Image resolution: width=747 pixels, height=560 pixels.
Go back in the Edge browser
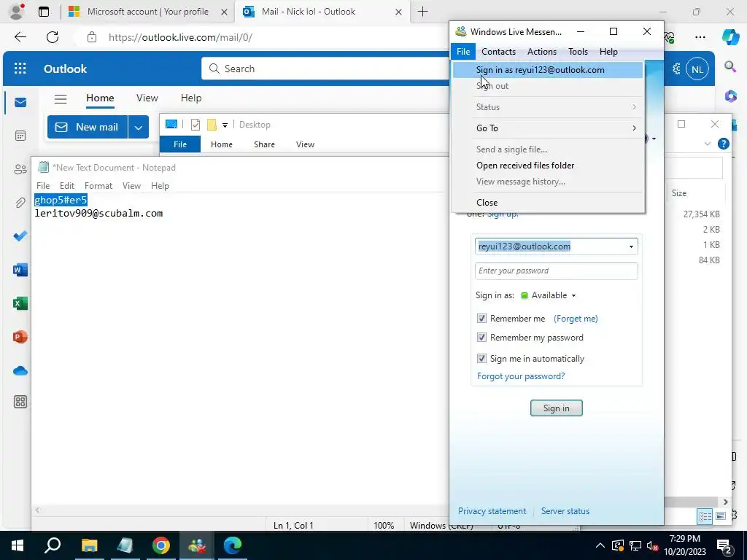point(20,37)
